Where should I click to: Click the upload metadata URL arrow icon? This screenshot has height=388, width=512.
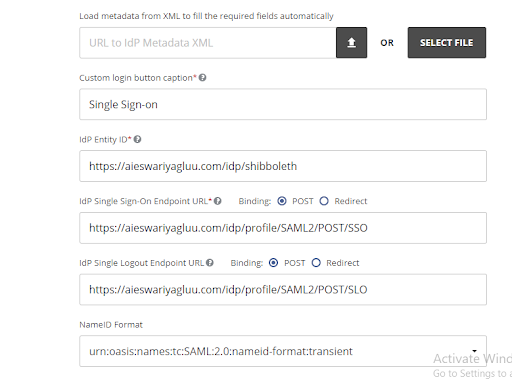351,43
